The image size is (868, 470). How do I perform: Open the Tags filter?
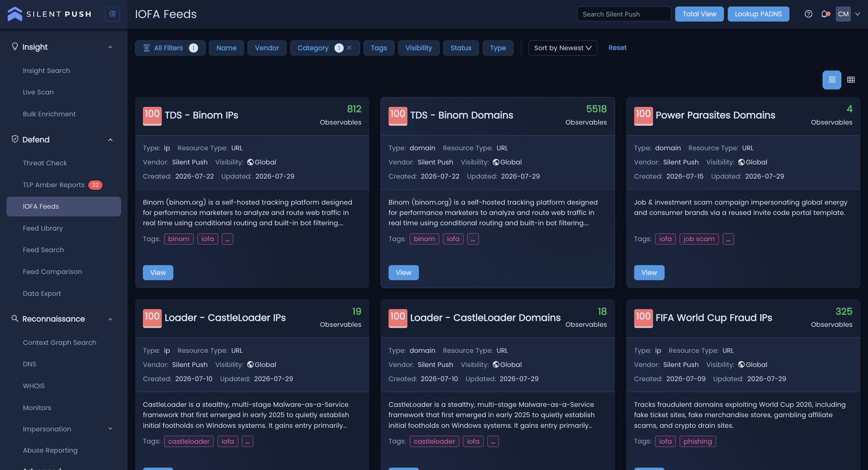point(379,48)
